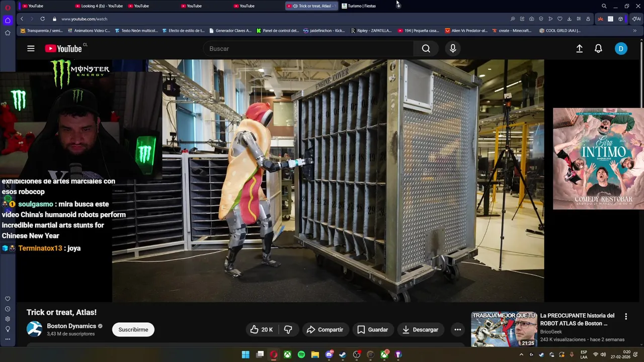The image size is (644, 362).
Task: Open the browser profile person icon
Action: (588, 19)
